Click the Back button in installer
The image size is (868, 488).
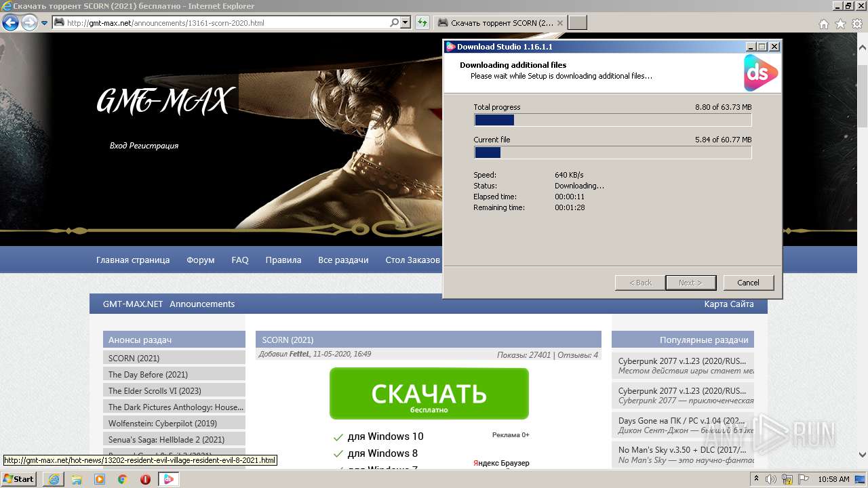[640, 283]
